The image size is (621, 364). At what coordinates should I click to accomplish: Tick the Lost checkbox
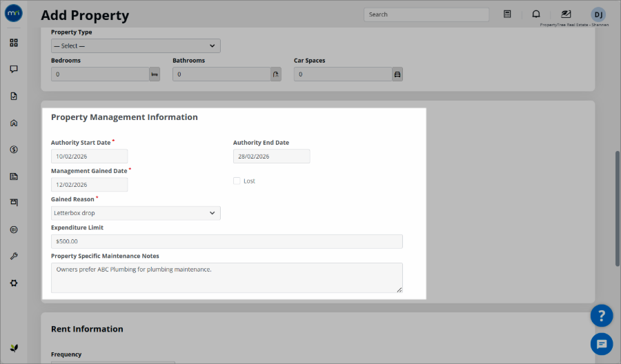[237, 181]
